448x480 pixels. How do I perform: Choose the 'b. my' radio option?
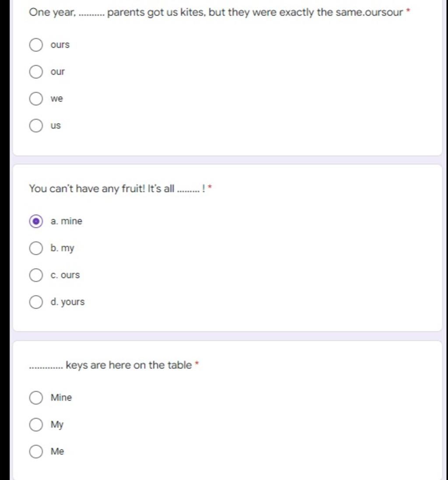click(x=36, y=248)
